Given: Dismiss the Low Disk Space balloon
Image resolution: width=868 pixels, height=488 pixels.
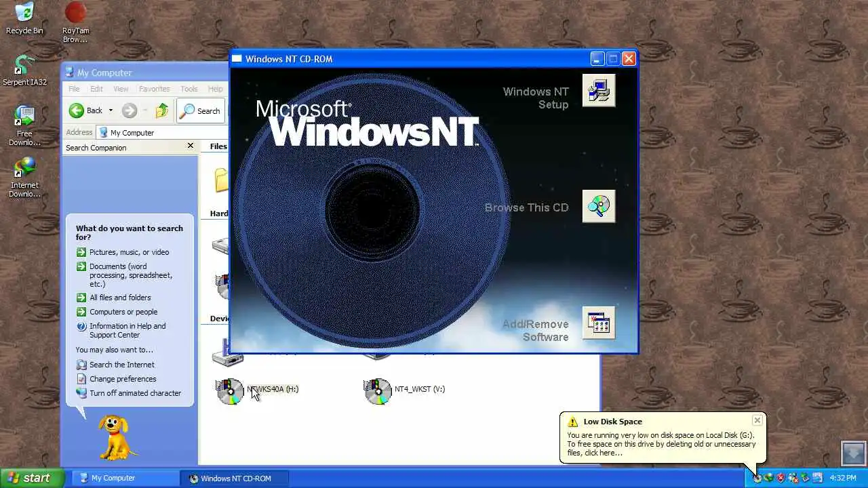Looking at the screenshot, I should 757,420.
